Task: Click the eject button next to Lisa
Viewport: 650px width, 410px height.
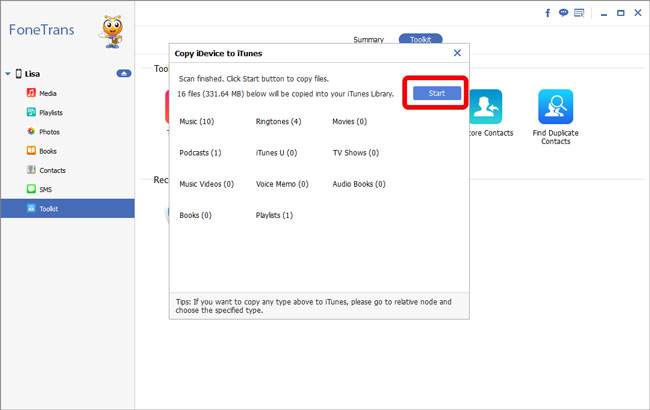Action: click(x=124, y=73)
